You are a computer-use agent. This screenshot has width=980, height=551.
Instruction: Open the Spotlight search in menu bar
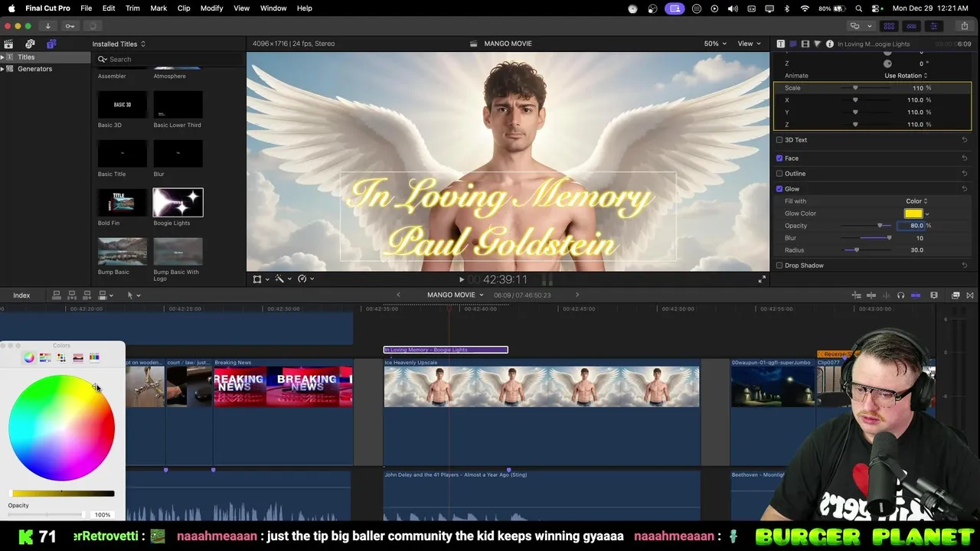coord(859,8)
